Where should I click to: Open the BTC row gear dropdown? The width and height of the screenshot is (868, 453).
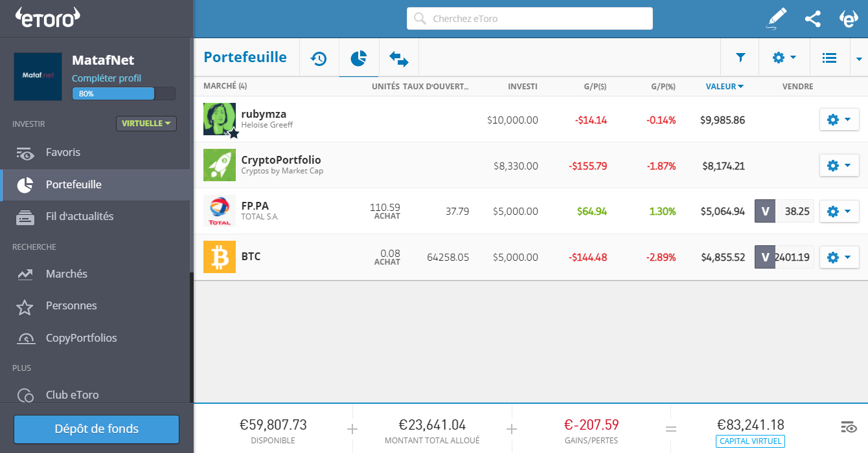click(x=839, y=257)
